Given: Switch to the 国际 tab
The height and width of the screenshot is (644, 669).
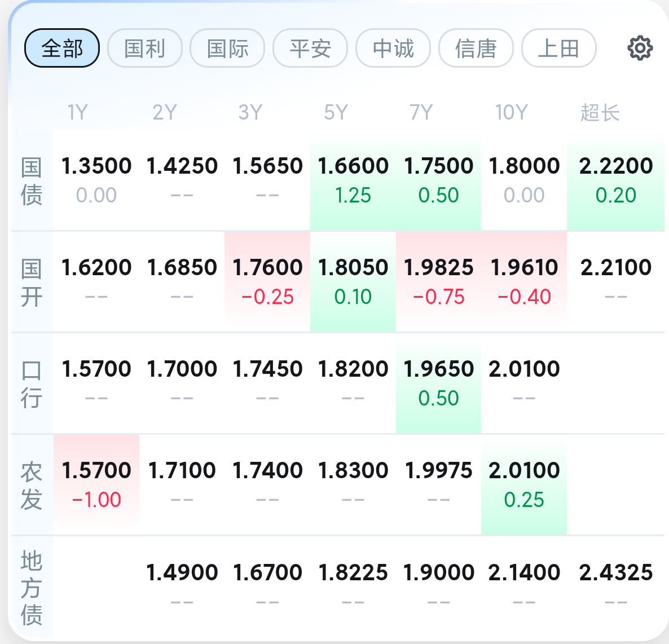Looking at the screenshot, I should [227, 48].
